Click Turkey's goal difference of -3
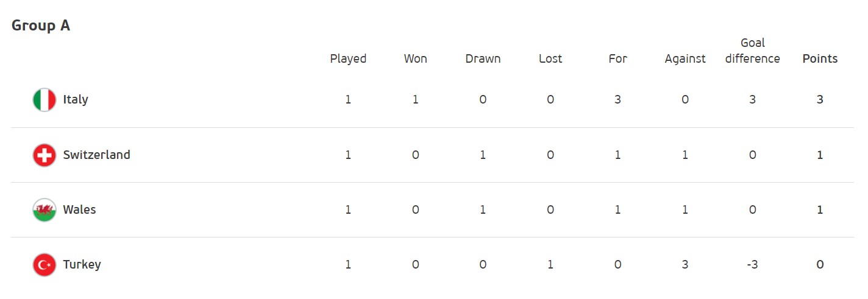868x299 pixels. pyautogui.click(x=752, y=265)
